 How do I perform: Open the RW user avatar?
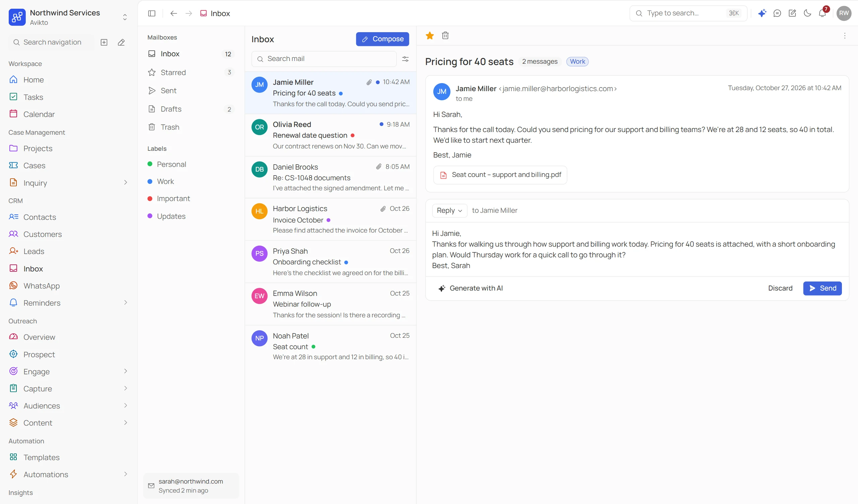[844, 13]
